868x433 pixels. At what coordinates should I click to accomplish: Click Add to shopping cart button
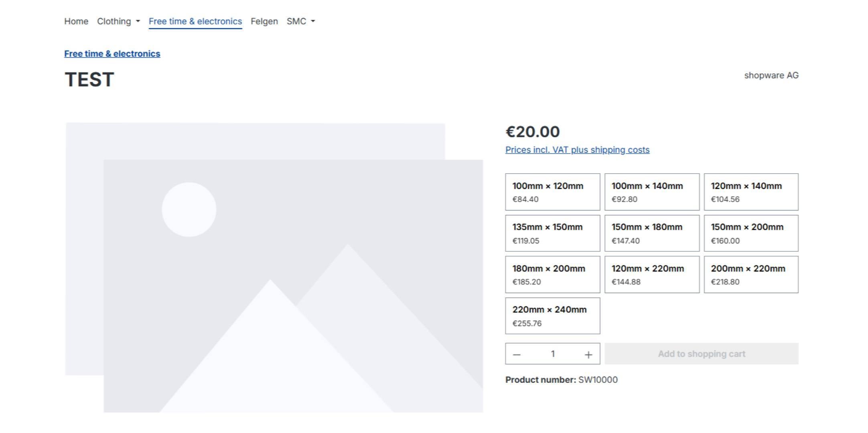(702, 354)
